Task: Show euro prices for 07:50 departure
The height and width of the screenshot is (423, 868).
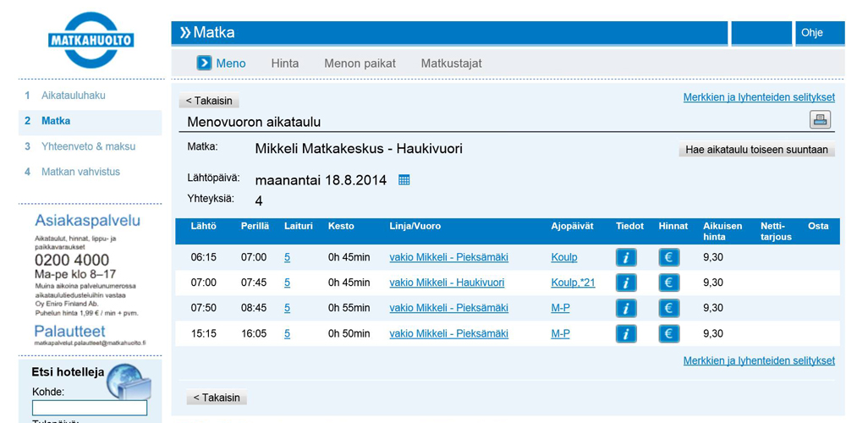Action: pyautogui.click(x=668, y=309)
